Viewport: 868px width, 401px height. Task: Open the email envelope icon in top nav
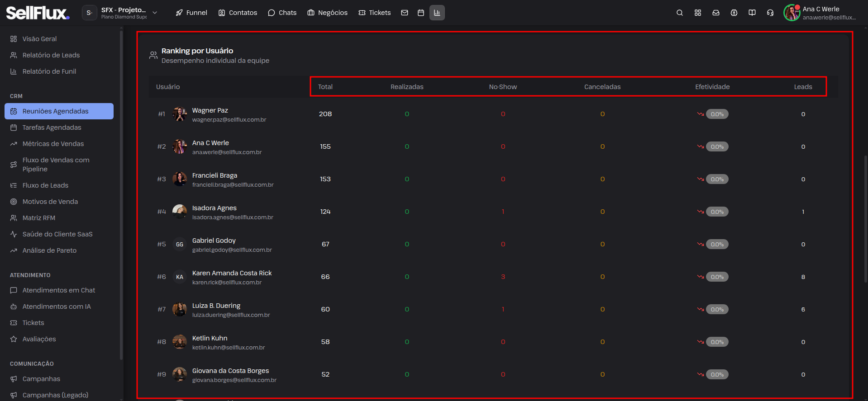(405, 13)
